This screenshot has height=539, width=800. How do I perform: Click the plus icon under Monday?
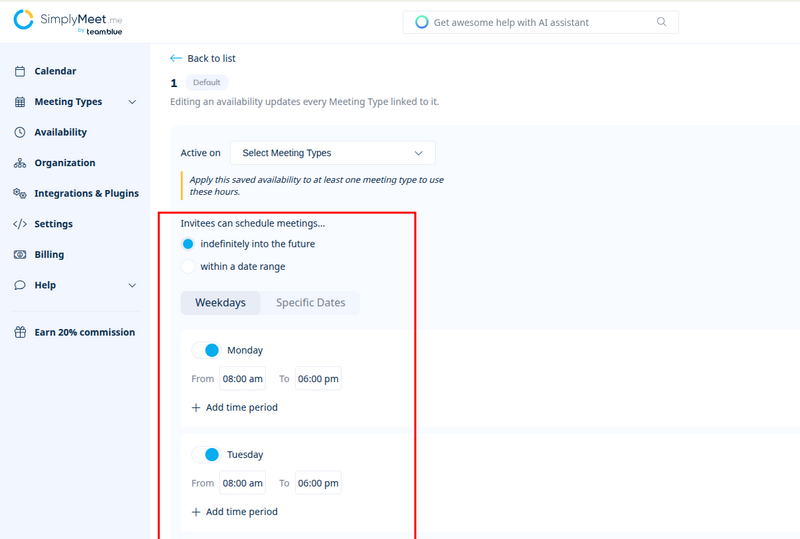pos(196,408)
